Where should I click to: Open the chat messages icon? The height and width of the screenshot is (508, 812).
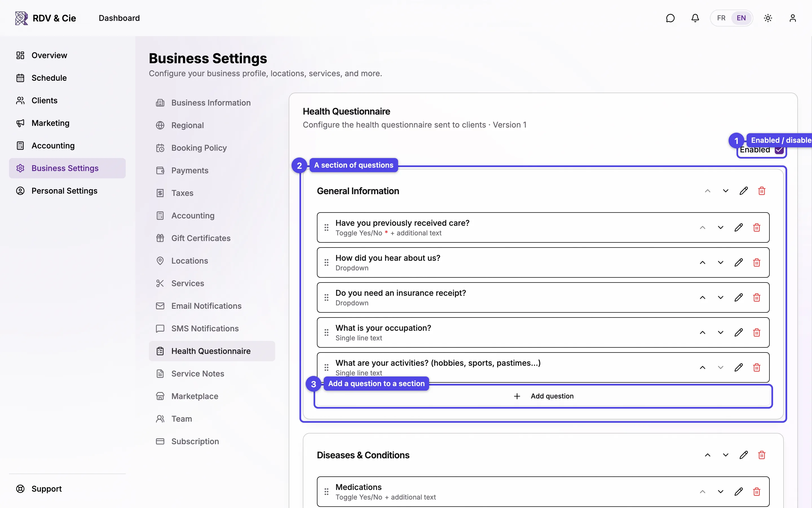[670, 18]
